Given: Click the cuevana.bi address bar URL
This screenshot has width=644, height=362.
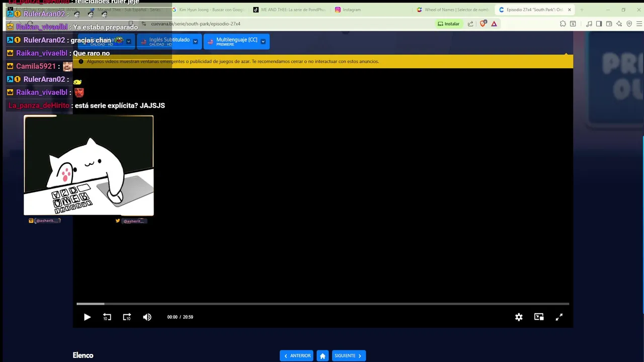Looking at the screenshot, I should [196, 24].
